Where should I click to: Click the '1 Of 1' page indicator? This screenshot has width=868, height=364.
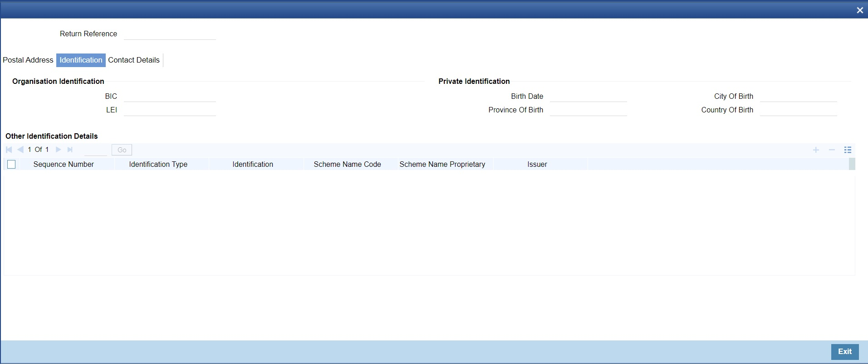pyautogui.click(x=38, y=150)
